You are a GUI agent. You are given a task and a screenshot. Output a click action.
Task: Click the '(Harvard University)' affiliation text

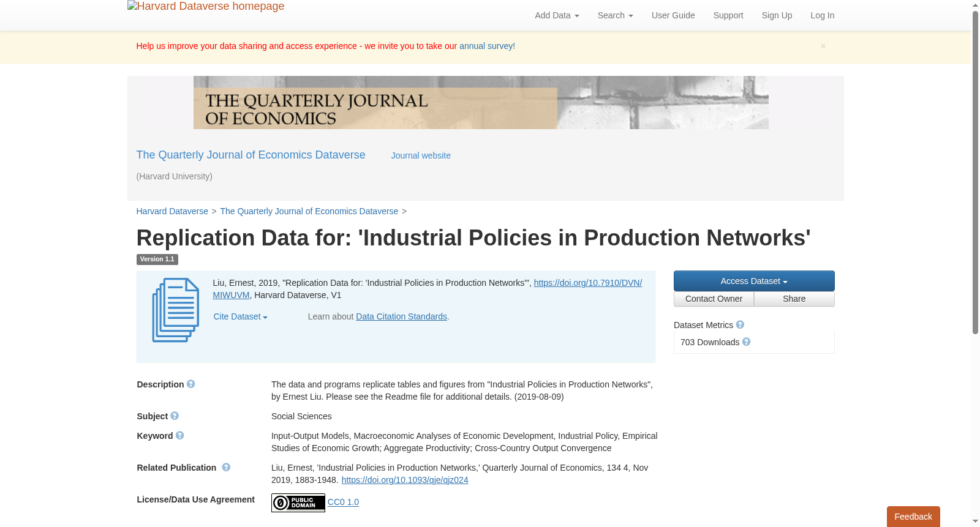175,176
